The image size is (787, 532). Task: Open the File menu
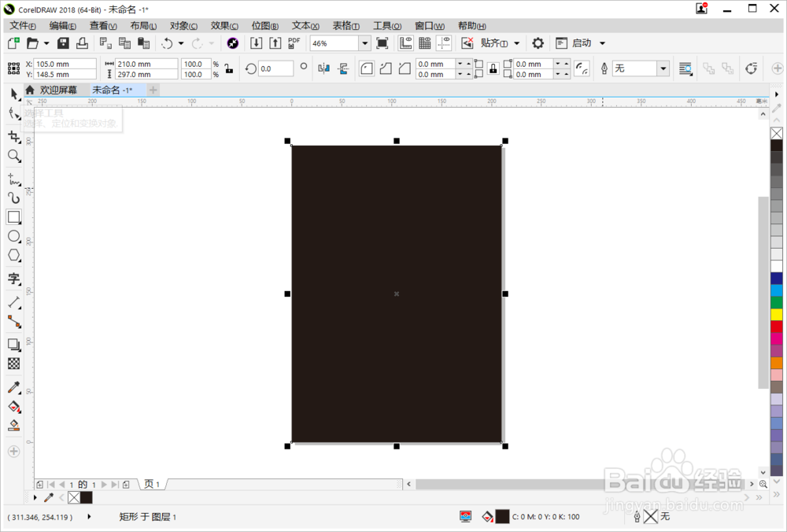coord(23,26)
